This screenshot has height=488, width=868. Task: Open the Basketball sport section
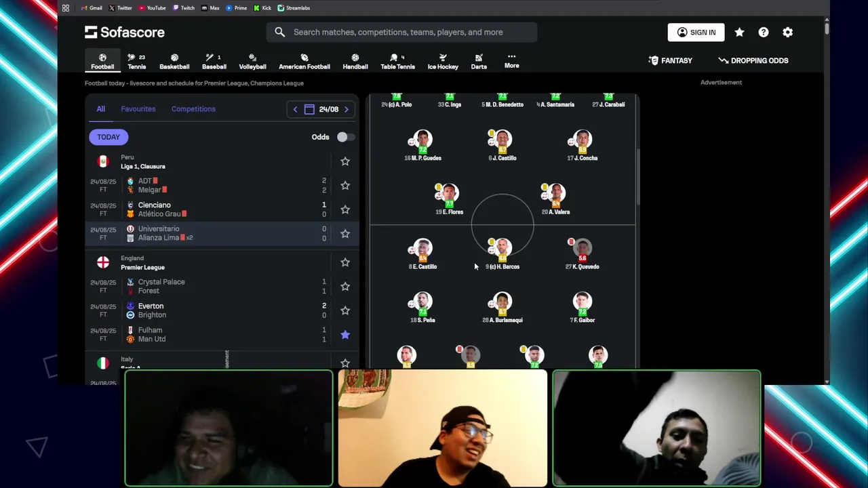click(x=174, y=61)
